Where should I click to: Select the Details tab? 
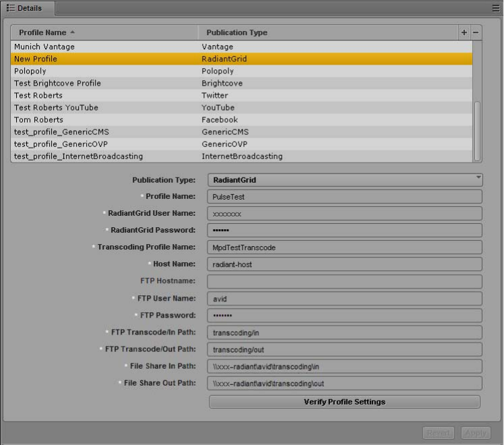point(28,8)
